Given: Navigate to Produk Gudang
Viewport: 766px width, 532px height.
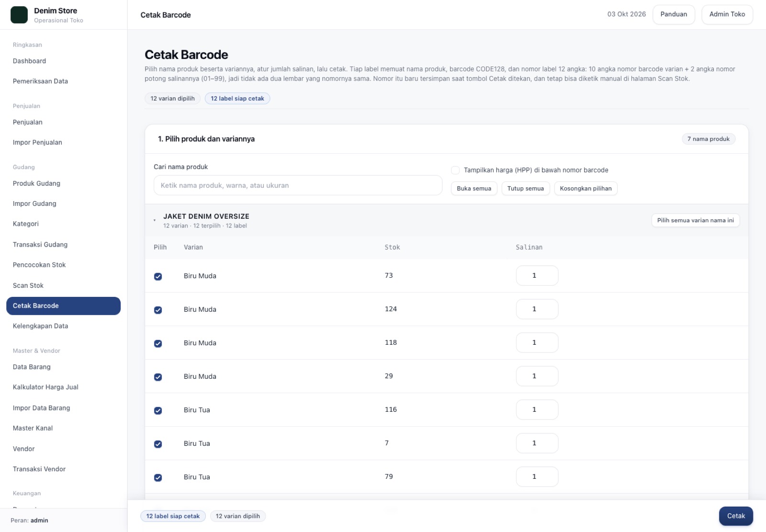Looking at the screenshot, I should tap(63, 183).
